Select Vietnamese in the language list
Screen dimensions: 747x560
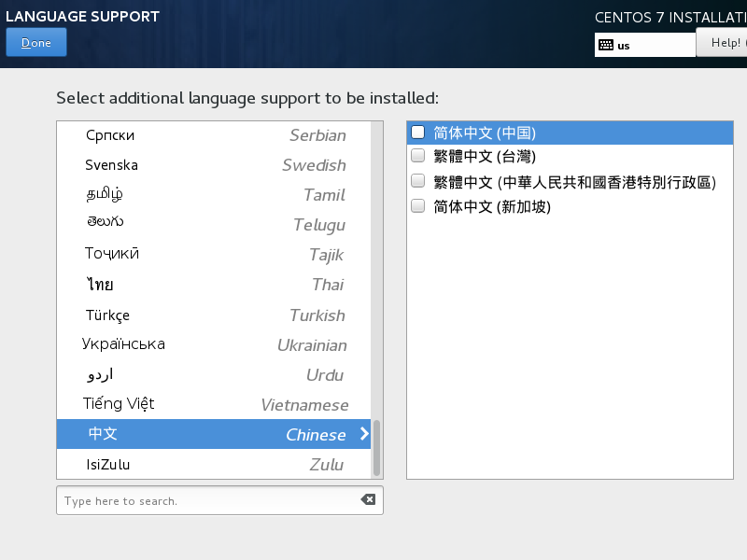point(214,404)
